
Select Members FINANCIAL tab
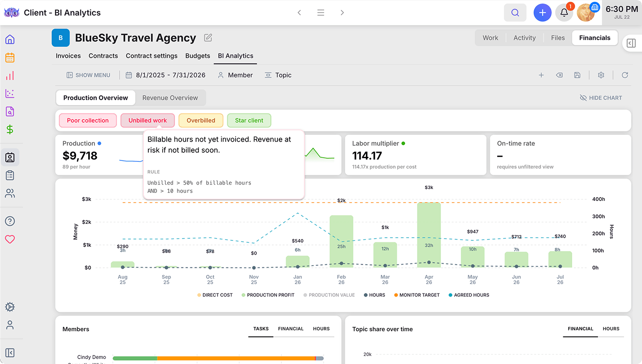coord(291,329)
